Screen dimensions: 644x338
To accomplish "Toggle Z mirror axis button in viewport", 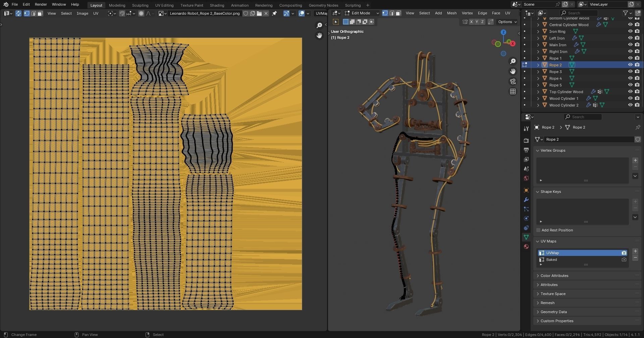I will click(x=482, y=22).
